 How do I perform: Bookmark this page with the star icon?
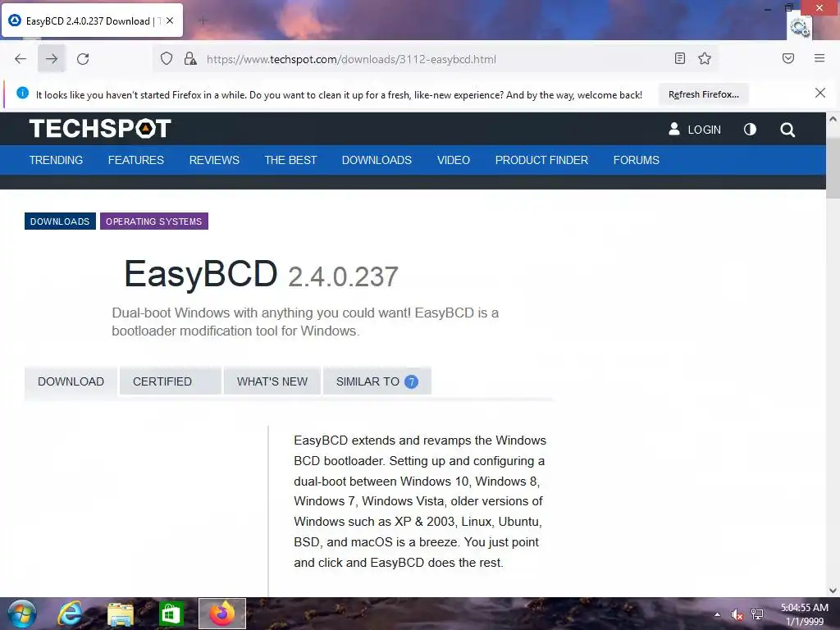705,58
